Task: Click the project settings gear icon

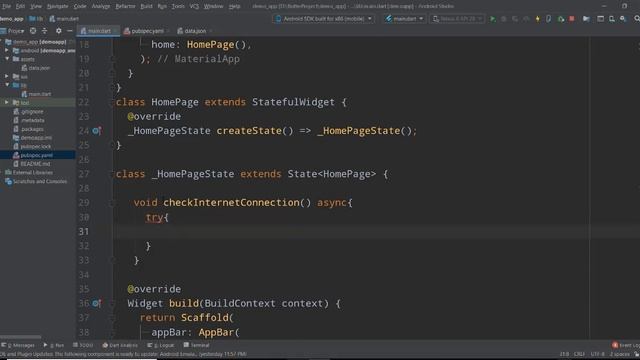Action: point(58,31)
